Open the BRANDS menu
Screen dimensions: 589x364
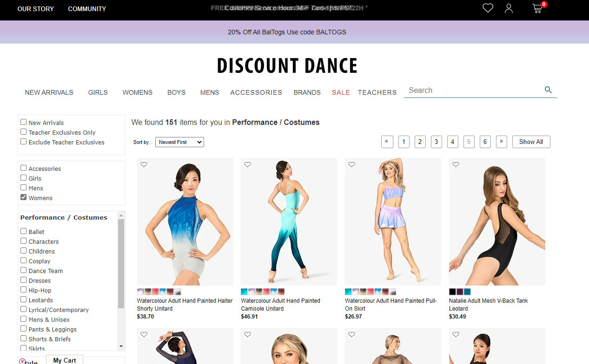[307, 92]
